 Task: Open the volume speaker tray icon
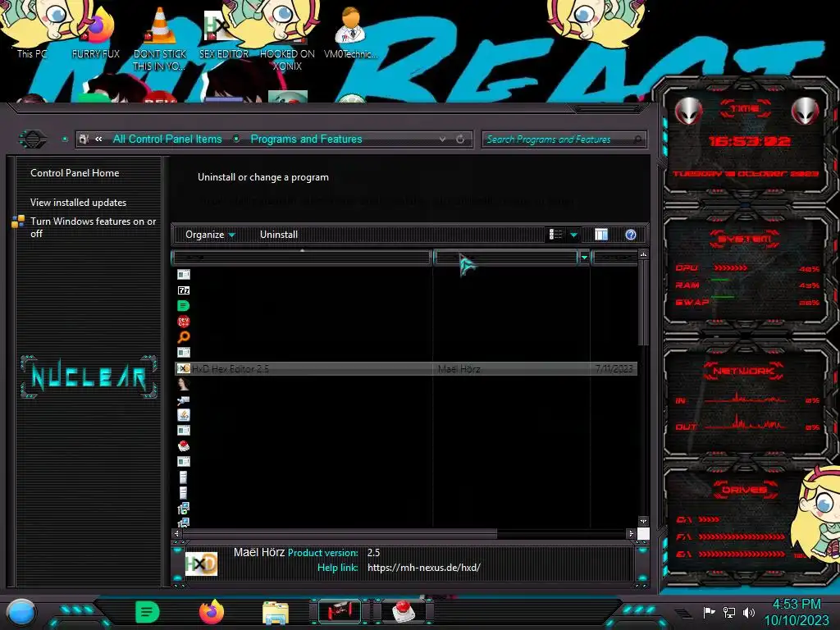(749, 612)
